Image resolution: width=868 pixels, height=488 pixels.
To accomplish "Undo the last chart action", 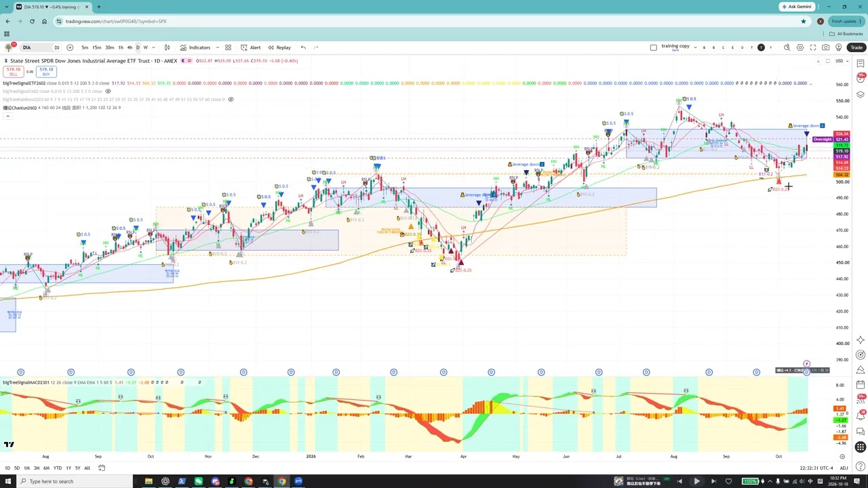I will click(x=303, y=47).
